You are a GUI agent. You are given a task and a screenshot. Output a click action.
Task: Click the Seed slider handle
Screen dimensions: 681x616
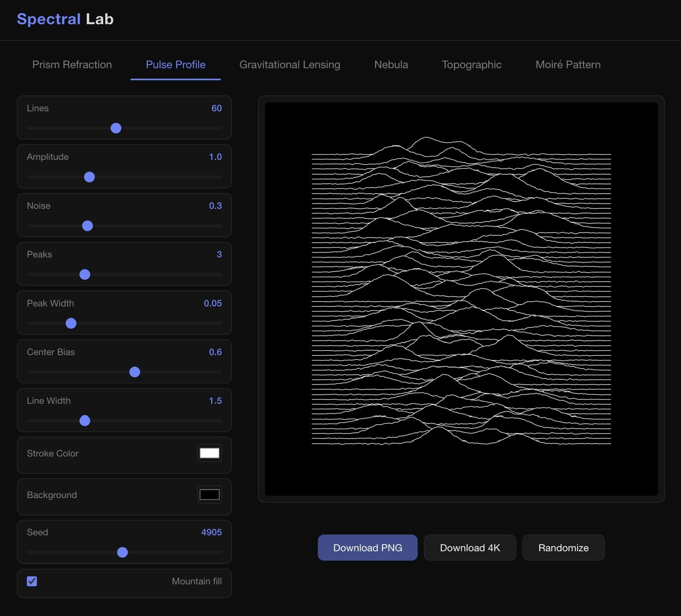(122, 552)
